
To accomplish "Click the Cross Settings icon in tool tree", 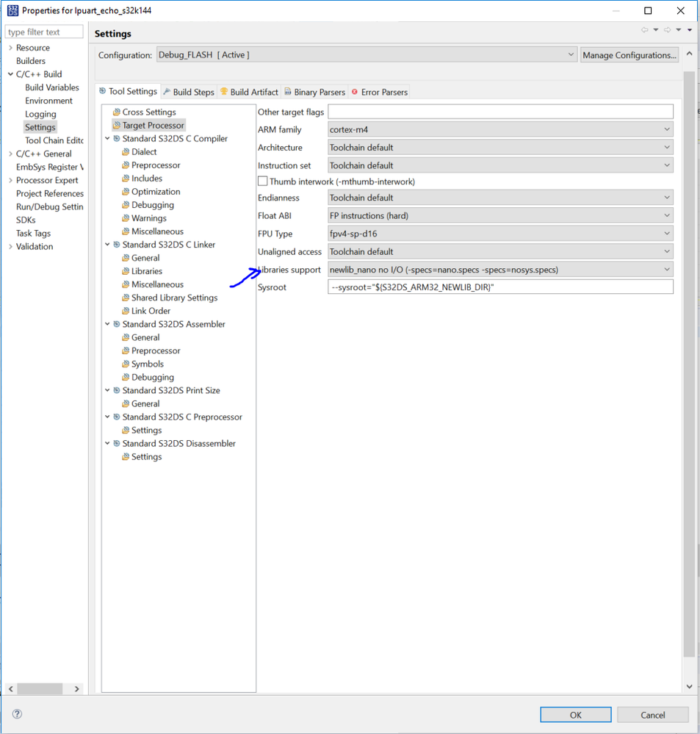I will click(x=117, y=112).
